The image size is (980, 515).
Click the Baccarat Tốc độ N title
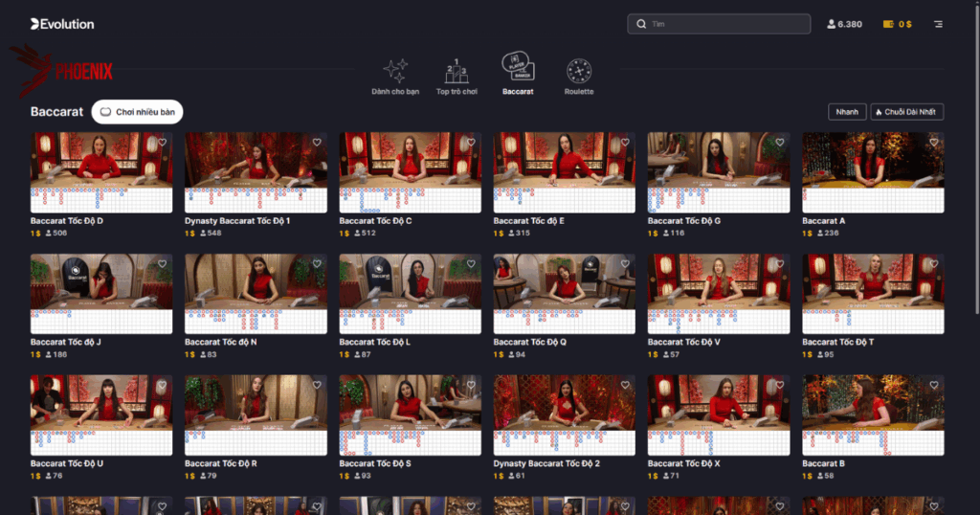(221, 342)
